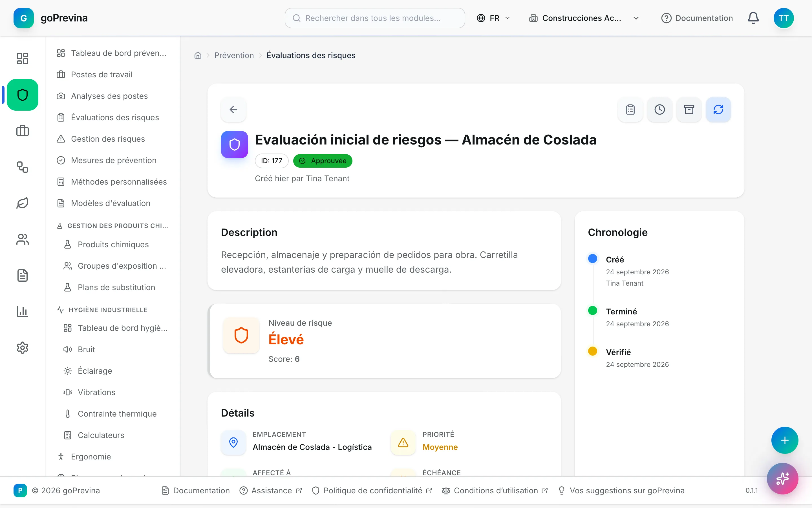Open the workflow nodes icon in left rail
Screen dimensions: 812x508
click(23, 167)
